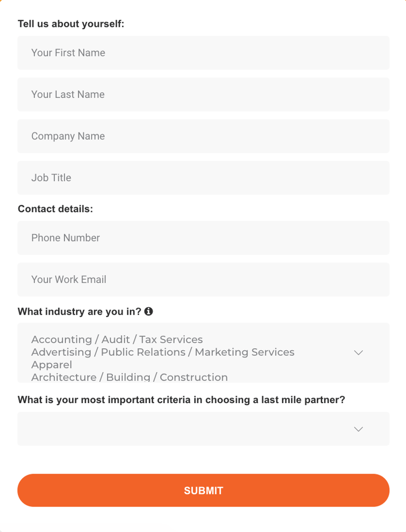Click the Last Name input field

[x=203, y=94]
